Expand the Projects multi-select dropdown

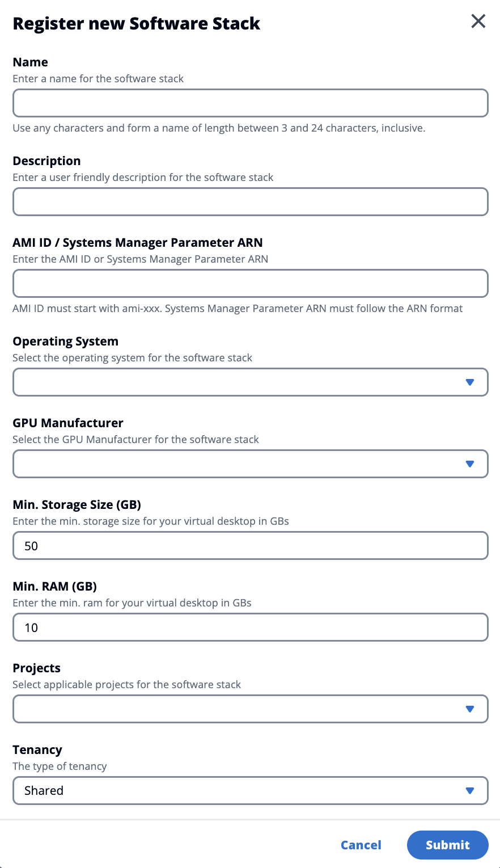[x=238, y=709]
